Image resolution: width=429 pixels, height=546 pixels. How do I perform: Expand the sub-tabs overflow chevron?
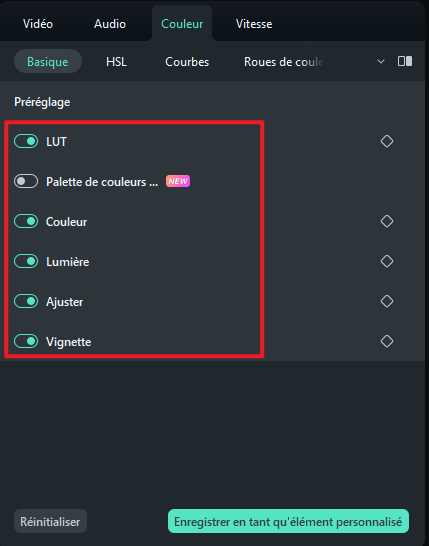(x=381, y=62)
